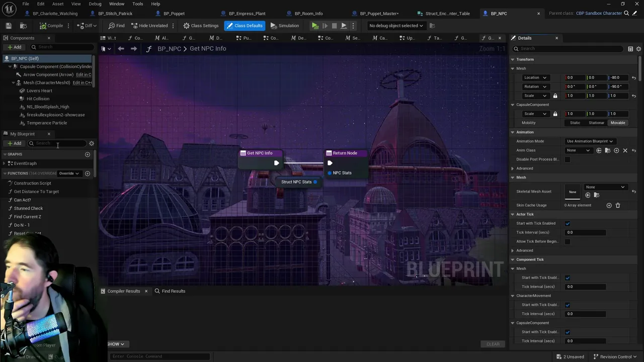This screenshot has height=362, width=644.
Task: Toggle Hide Unrelated nodes
Action: (x=149, y=26)
